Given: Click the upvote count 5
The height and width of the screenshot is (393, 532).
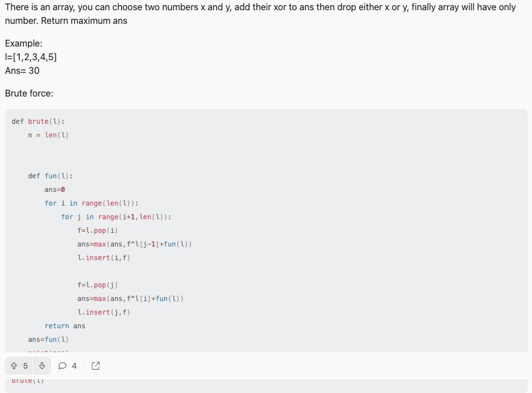Looking at the screenshot, I should coord(26,366).
